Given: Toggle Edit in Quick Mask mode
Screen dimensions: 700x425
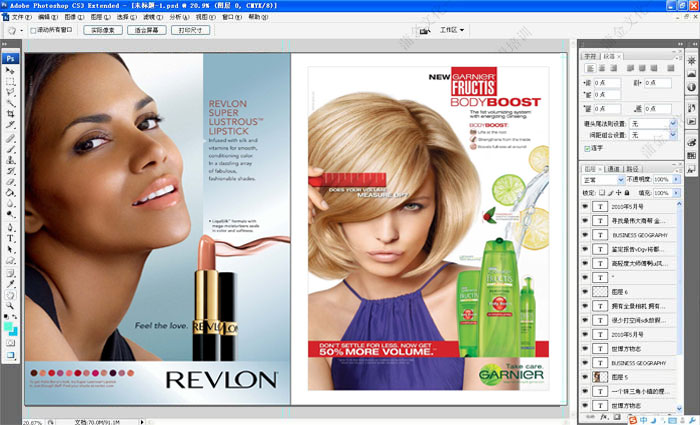Looking at the screenshot, I should click(10, 343).
